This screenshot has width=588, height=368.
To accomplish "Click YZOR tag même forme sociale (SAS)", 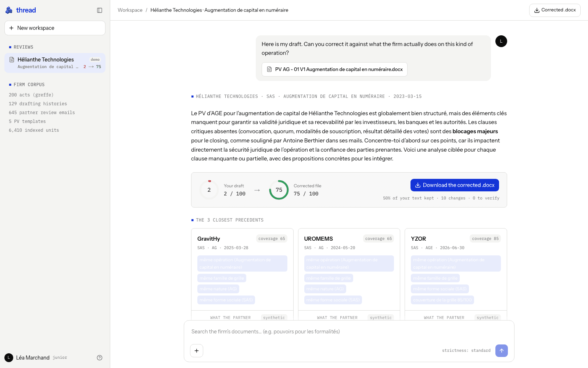I will (x=440, y=289).
